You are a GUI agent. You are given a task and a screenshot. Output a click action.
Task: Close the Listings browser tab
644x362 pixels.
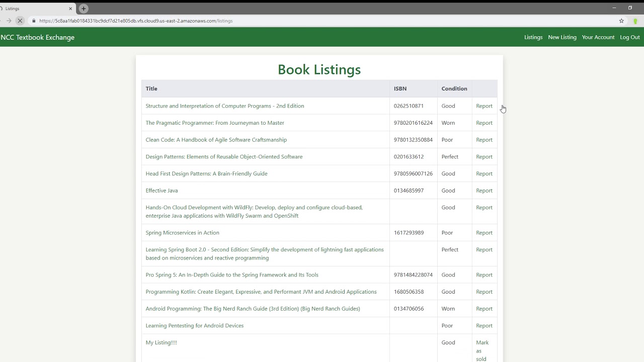click(x=70, y=9)
